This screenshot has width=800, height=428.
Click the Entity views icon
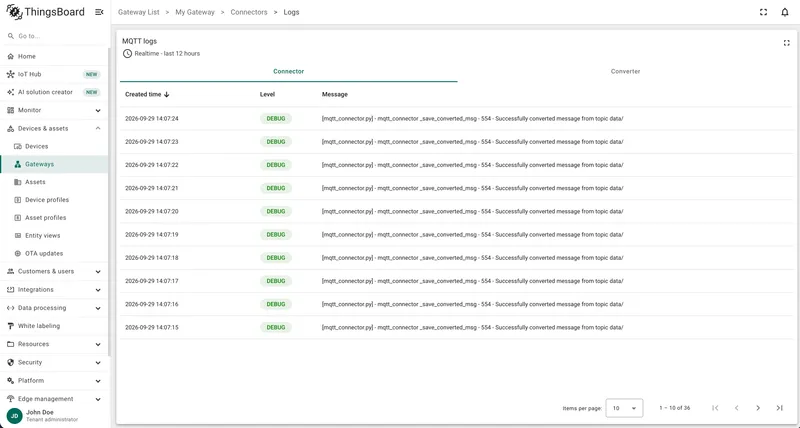pos(18,236)
